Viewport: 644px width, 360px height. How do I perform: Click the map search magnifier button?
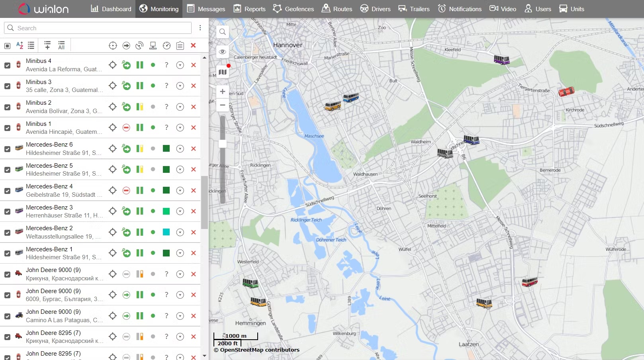click(x=223, y=32)
